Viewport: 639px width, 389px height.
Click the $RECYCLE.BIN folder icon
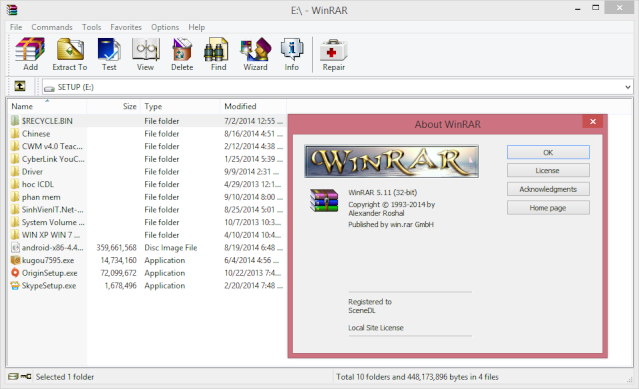tap(15, 121)
